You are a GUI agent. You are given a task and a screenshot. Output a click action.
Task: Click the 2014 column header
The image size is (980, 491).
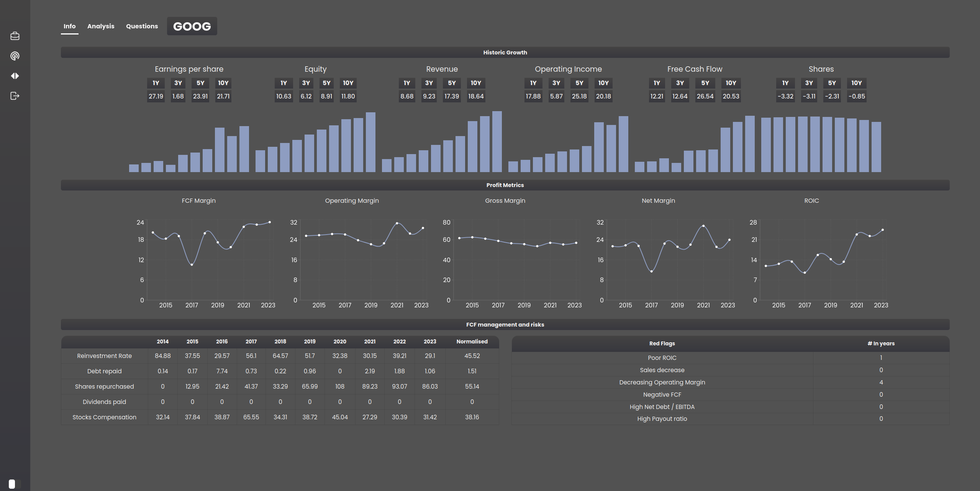click(162, 342)
